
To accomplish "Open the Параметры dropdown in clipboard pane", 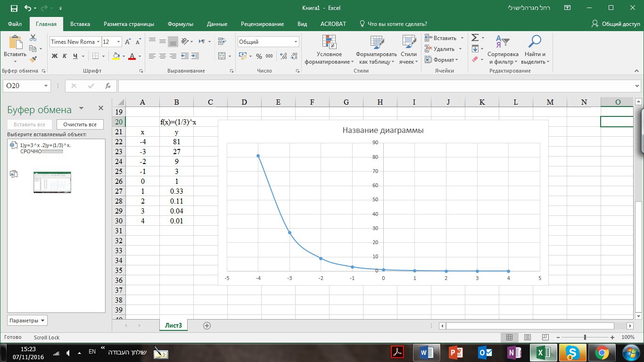I will tap(27, 321).
